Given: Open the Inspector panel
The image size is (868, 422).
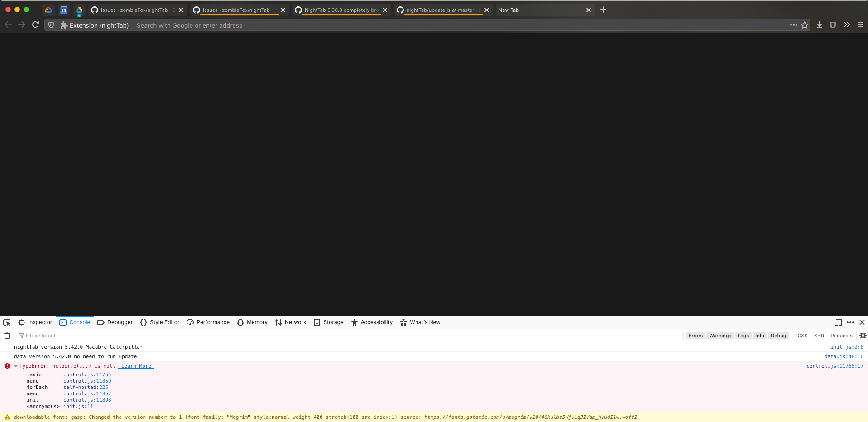Looking at the screenshot, I should tap(35, 322).
